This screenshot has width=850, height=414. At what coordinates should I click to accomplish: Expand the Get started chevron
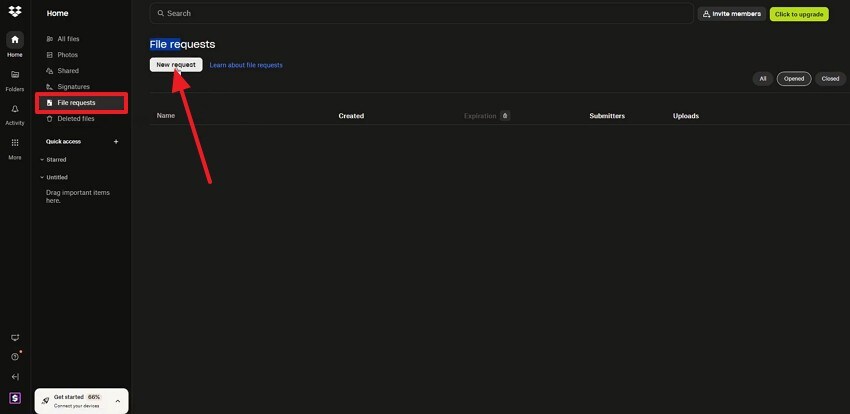pos(118,401)
